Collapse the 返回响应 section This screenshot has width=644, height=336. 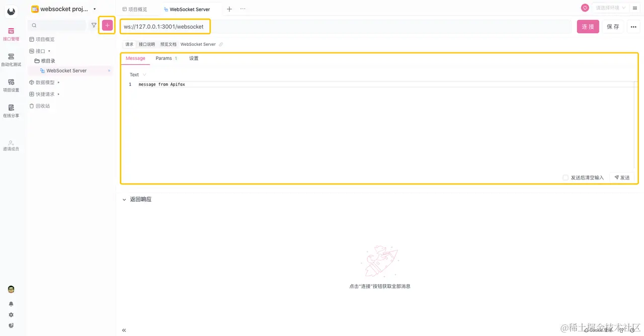point(124,199)
